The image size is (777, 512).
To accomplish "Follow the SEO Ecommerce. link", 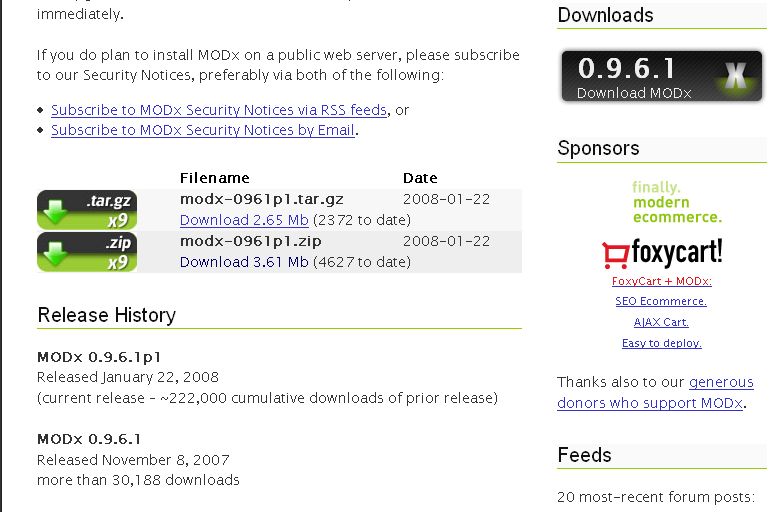I will 661,301.
